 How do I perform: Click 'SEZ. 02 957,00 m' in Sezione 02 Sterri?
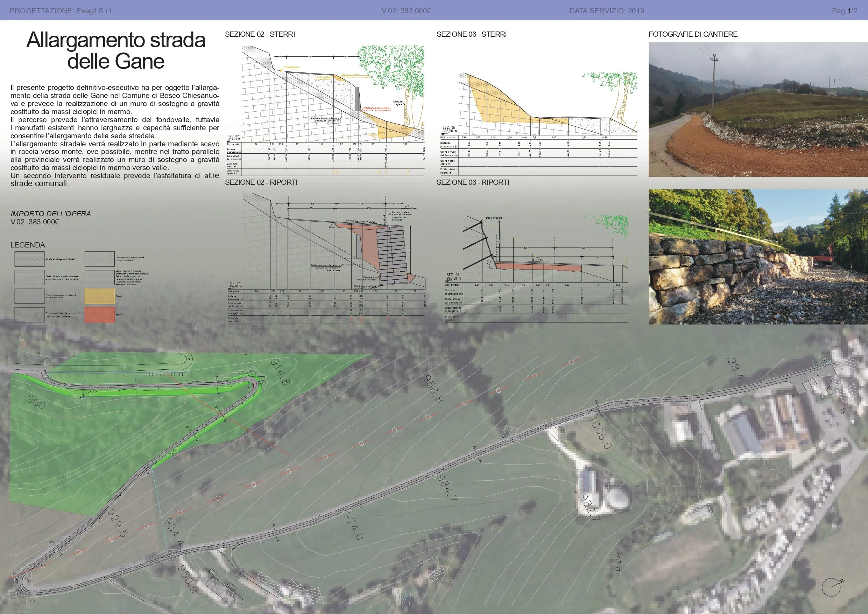(234, 137)
